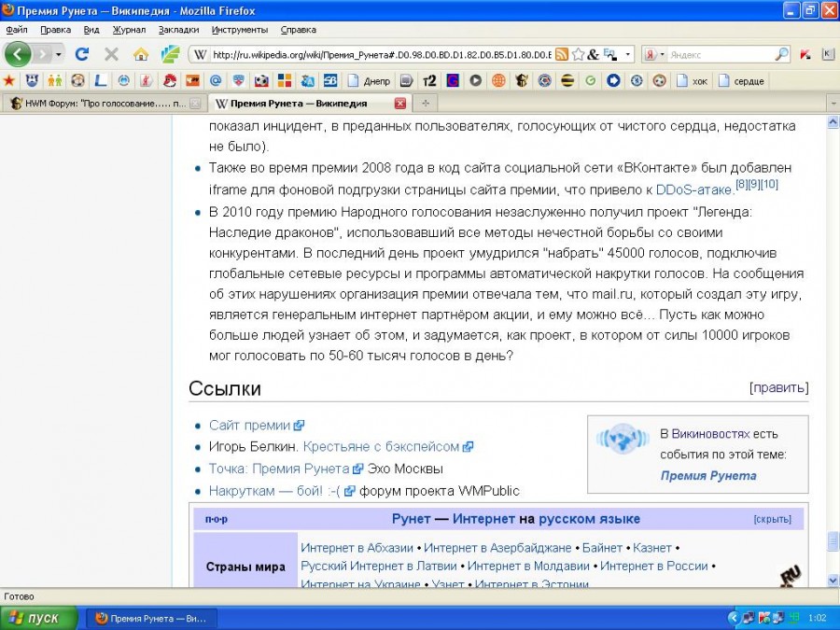Open the Справка menu
840x630 pixels.
click(299, 30)
